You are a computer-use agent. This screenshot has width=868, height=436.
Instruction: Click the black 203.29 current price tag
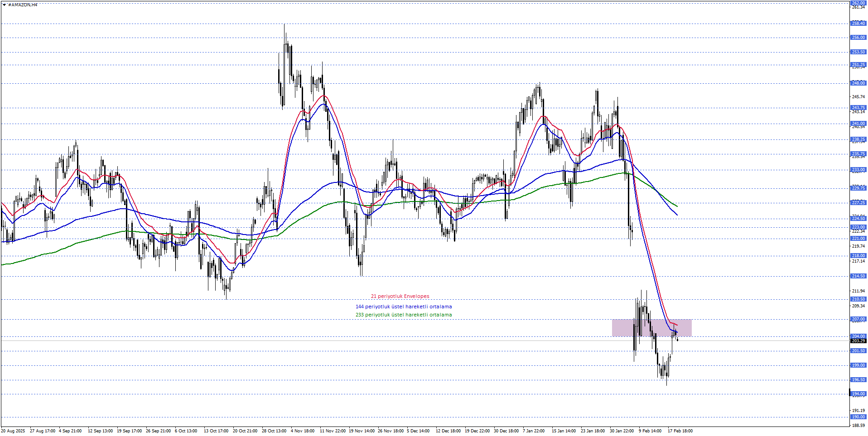tap(858, 340)
